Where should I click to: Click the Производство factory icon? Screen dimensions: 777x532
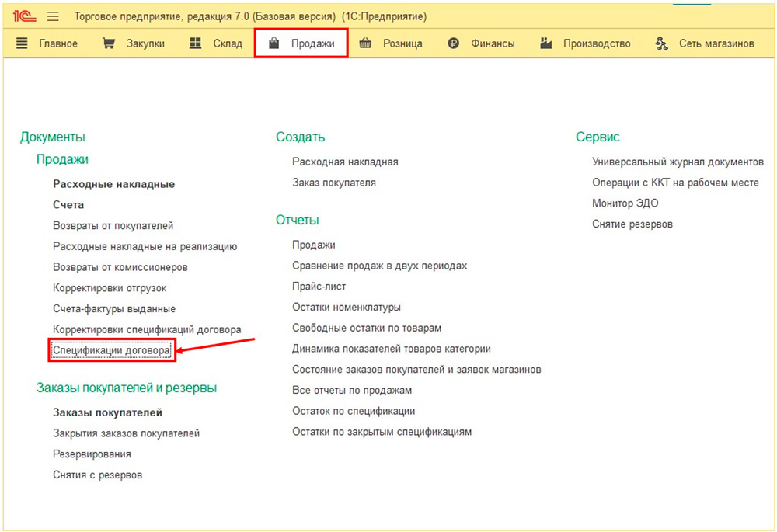click(547, 43)
